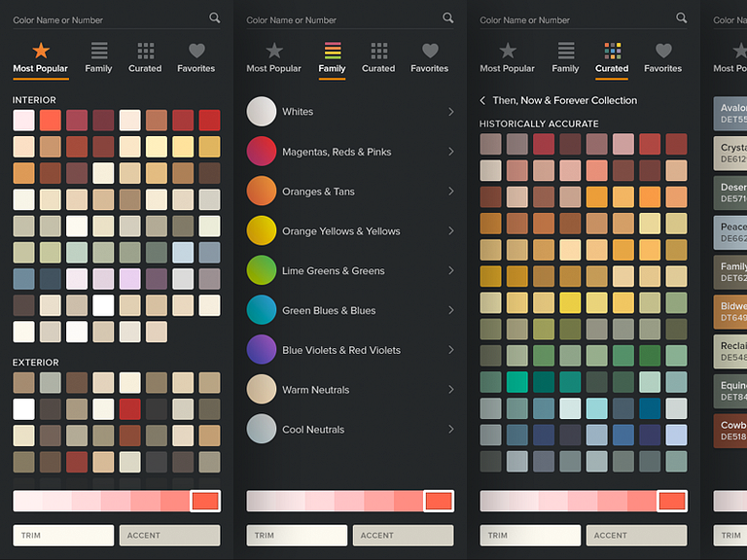Expand Cool Neutrals chevron
The height and width of the screenshot is (560, 747).
tap(450, 429)
